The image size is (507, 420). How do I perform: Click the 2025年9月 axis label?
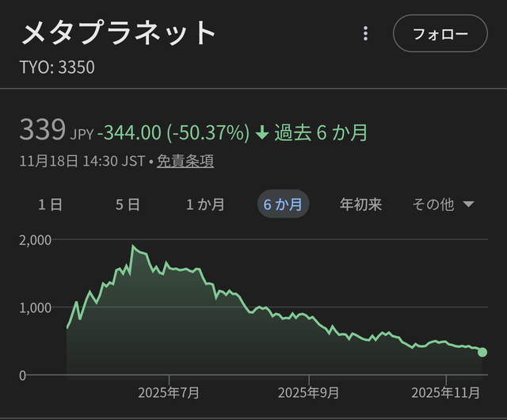[308, 392]
